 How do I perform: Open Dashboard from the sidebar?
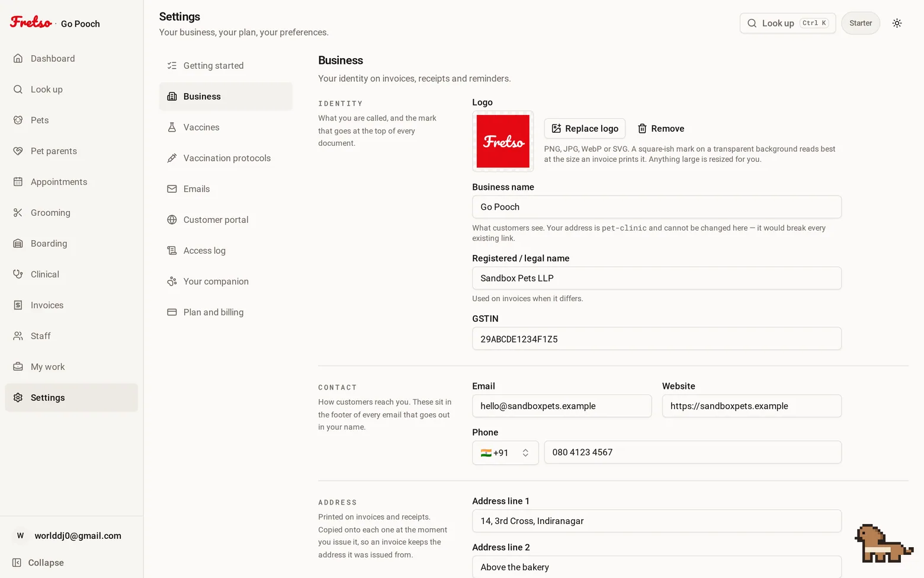tap(71, 59)
